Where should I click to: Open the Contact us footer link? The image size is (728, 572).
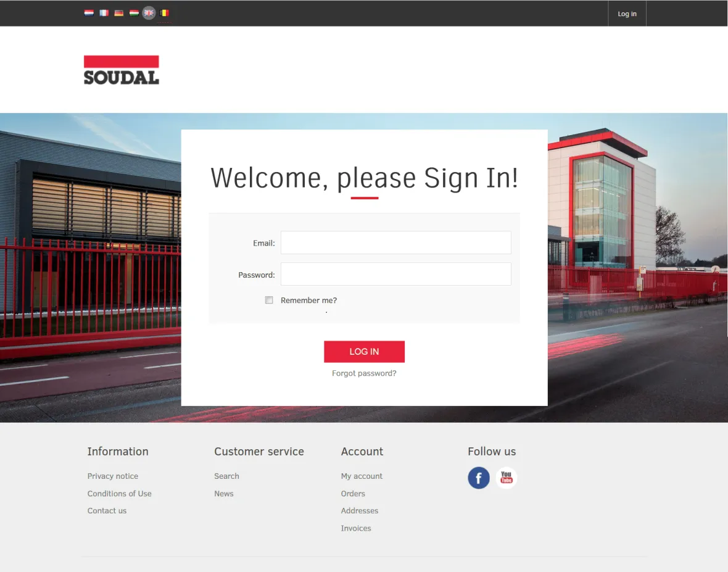[x=107, y=511]
